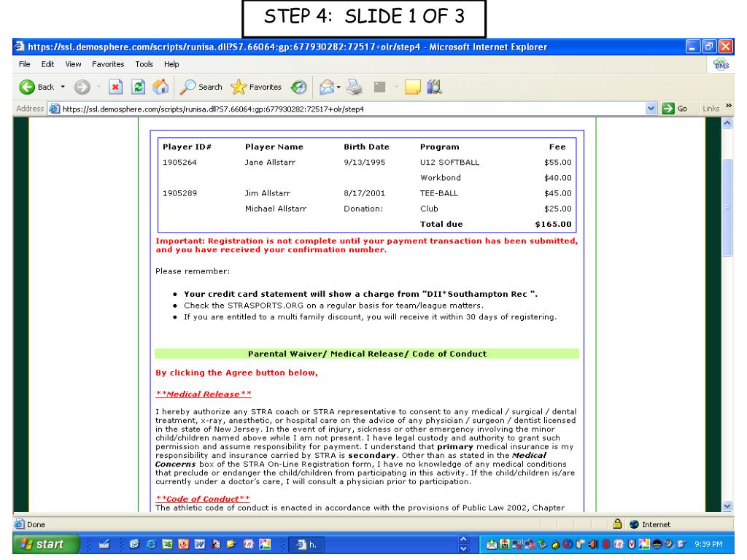Click the IE throbber logo icon
The width and height of the screenshot is (747, 560).
coord(721,64)
